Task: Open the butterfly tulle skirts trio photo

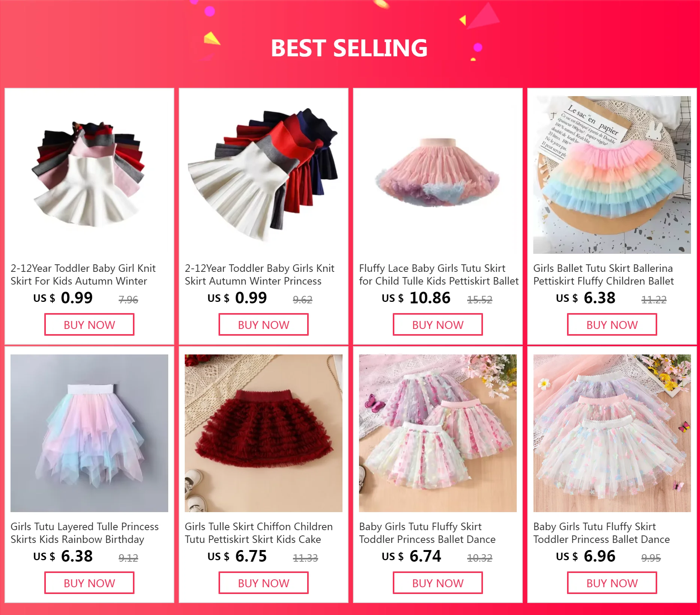Action: point(438,433)
